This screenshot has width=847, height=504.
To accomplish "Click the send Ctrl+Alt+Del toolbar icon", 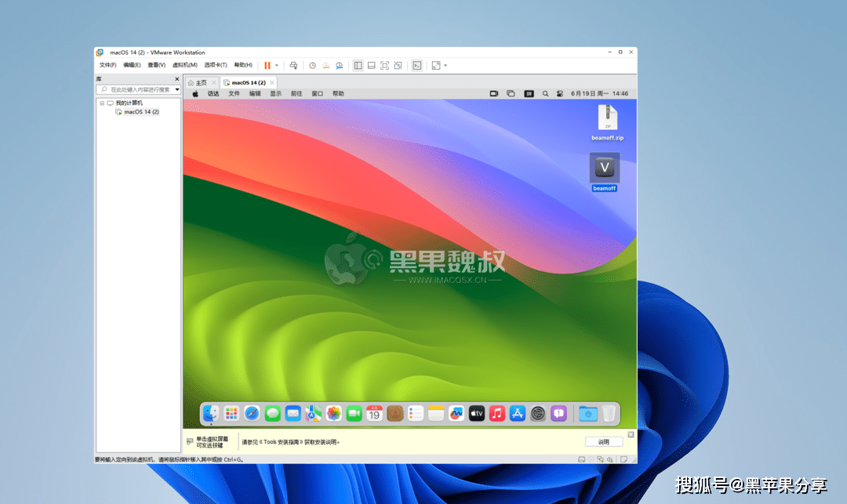I will pyautogui.click(x=293, y=65).
